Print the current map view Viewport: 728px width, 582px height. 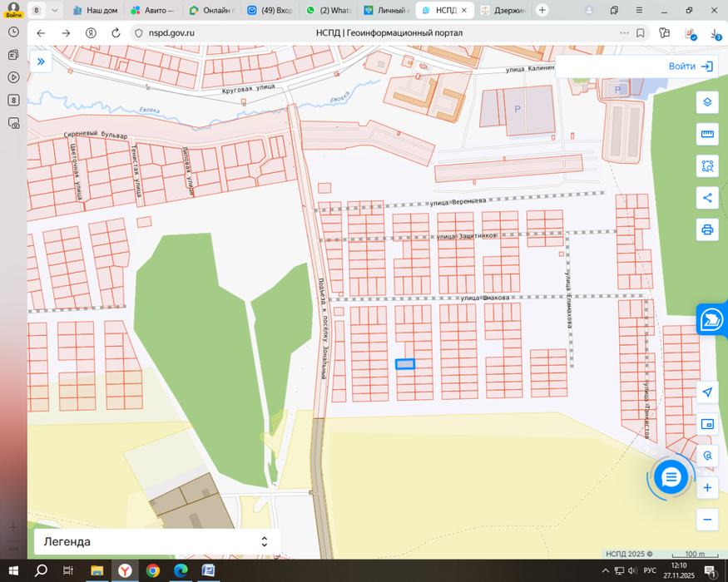(x=707, y=229)
